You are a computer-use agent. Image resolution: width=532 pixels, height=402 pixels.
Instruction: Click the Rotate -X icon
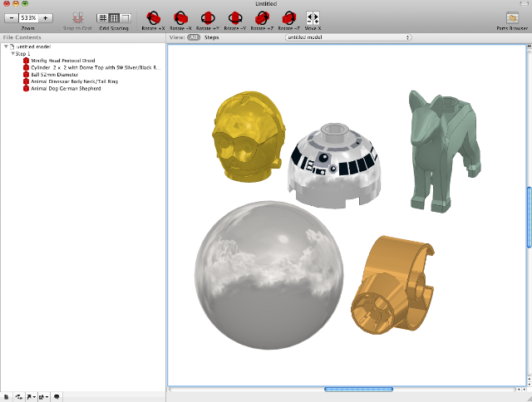[x=180, y=18]
